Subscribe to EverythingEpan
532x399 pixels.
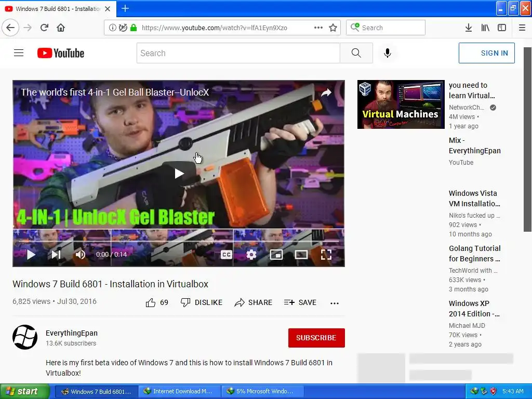(316, 338)
